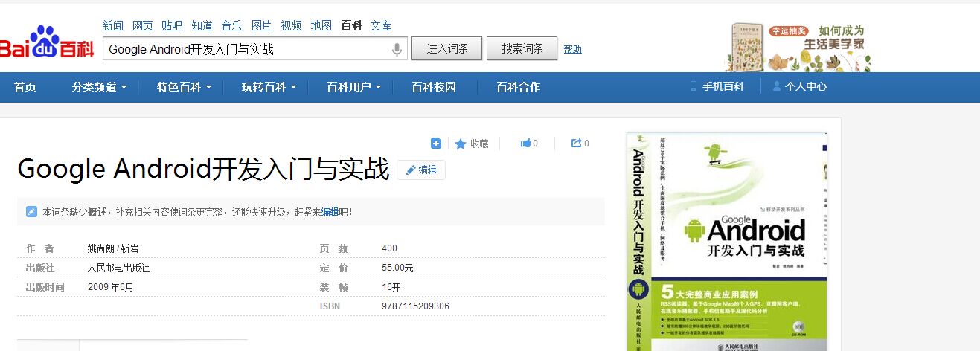Click the Baidu Baike logo
980x351 pixels.
[48, 45]
